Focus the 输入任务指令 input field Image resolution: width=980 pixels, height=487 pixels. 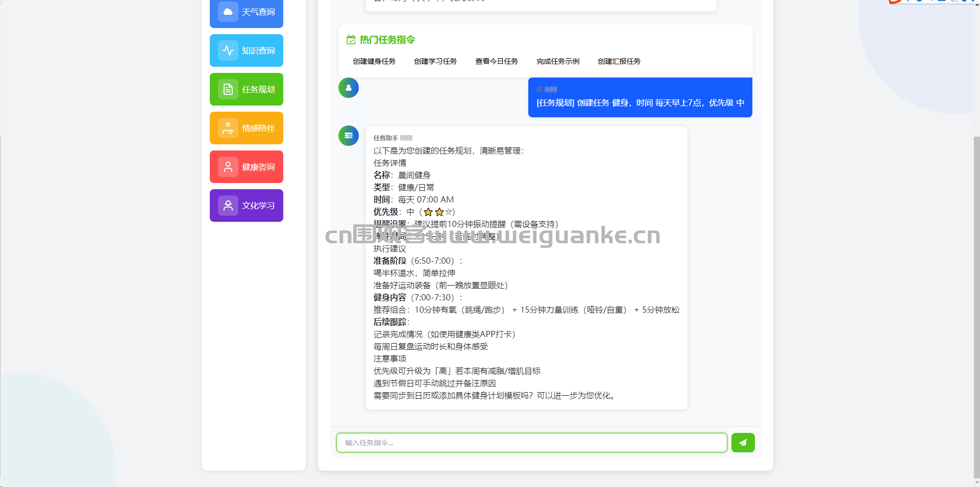[x=532, y=443]
